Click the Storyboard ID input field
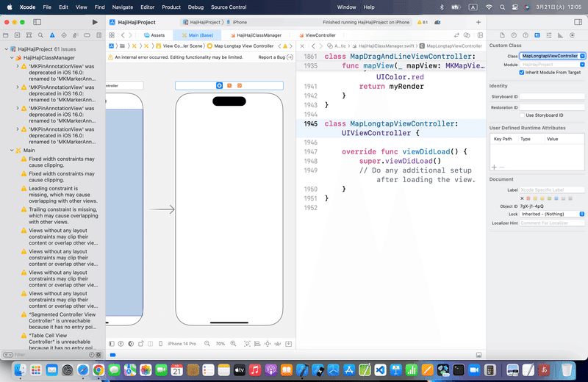The height and width of the screenshot is (382, 588). (552, 97)
